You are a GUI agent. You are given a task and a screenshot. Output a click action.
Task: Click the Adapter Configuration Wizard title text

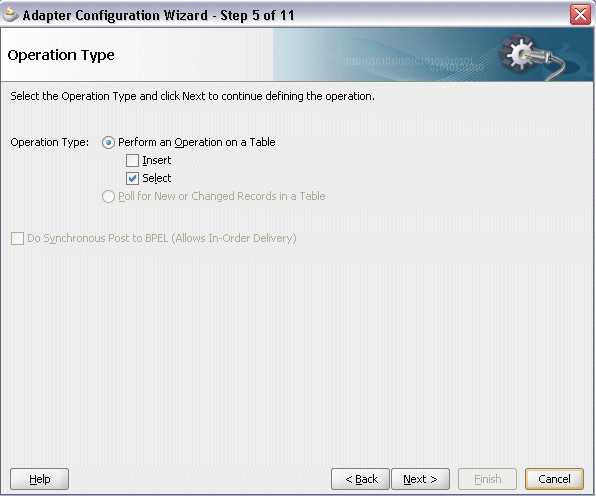(159, 16)
